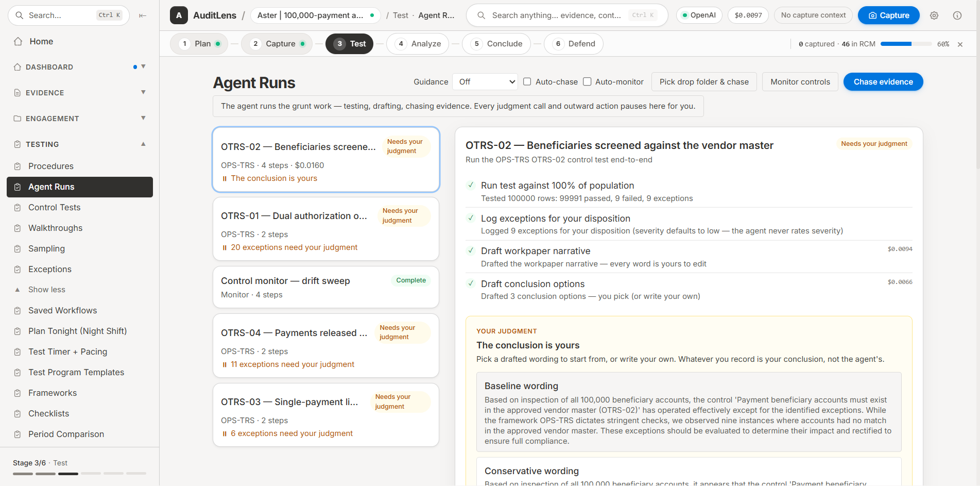Viewport: 980px width, 486px height.
Task: Click the info circle icon in header
Action: [x=957, y=15]
